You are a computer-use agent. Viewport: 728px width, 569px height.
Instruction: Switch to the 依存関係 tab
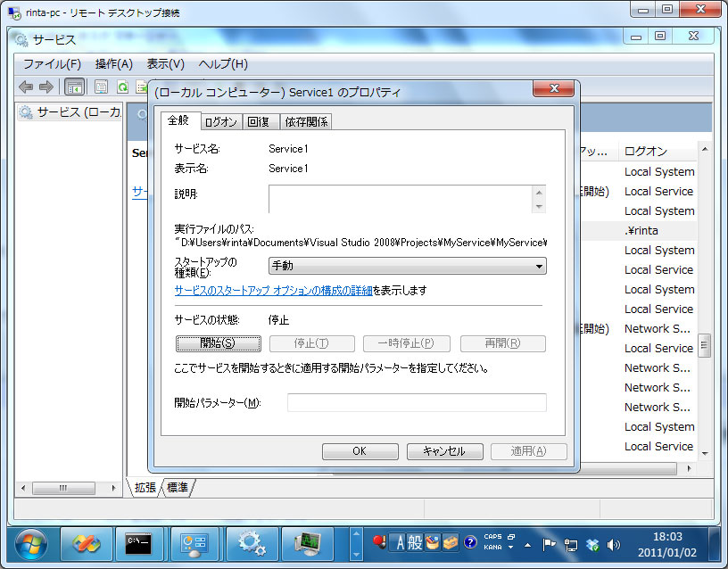(x=305, y=121)
